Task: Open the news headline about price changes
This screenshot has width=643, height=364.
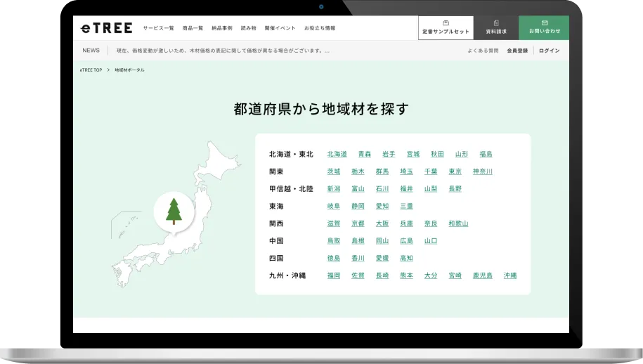Action: point(223,51)
